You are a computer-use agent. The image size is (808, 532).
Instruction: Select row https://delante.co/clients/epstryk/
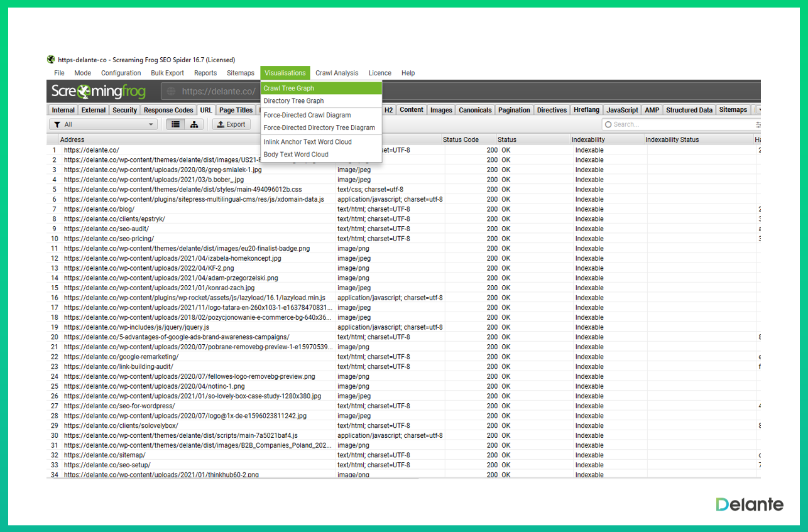(x=405, y=219)
